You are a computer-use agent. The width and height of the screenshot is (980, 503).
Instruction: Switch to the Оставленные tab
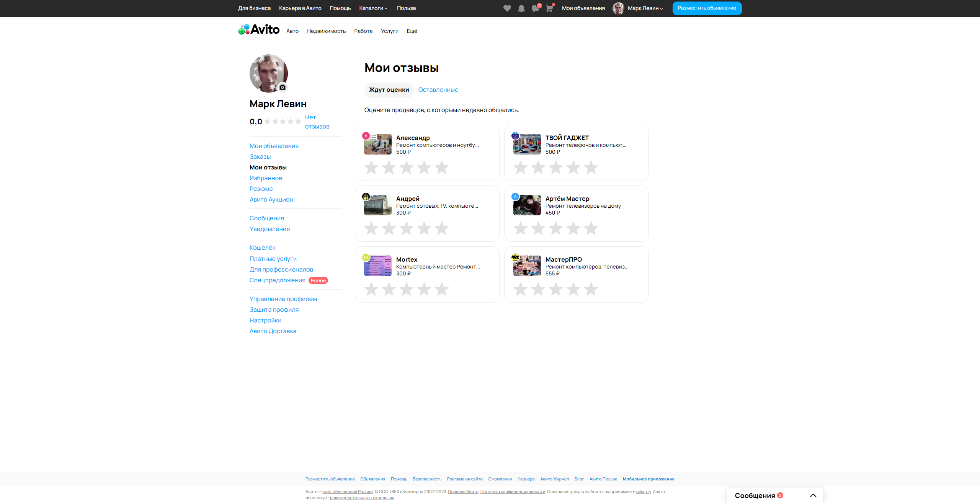click(438, 90)
